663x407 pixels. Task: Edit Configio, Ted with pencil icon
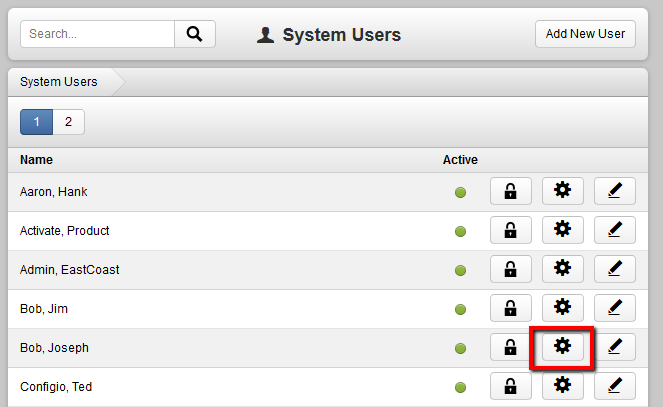click(x=615, y=386)
